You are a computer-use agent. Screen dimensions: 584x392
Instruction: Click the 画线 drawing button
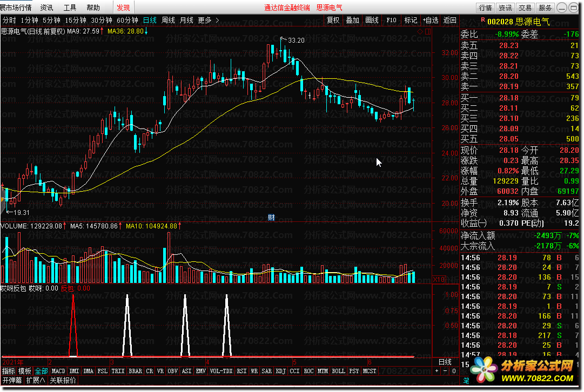pyautogui.click(x=372, y=20)
